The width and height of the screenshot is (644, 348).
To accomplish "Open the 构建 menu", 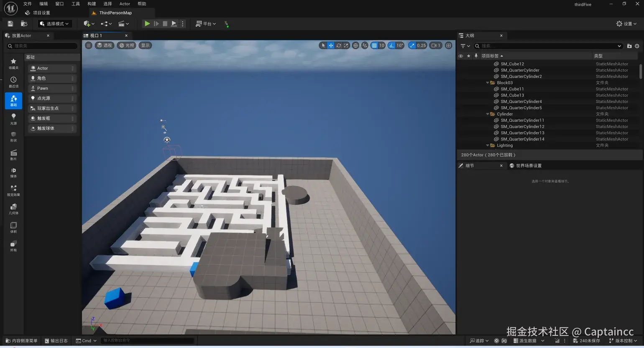I will click(92, 4).
